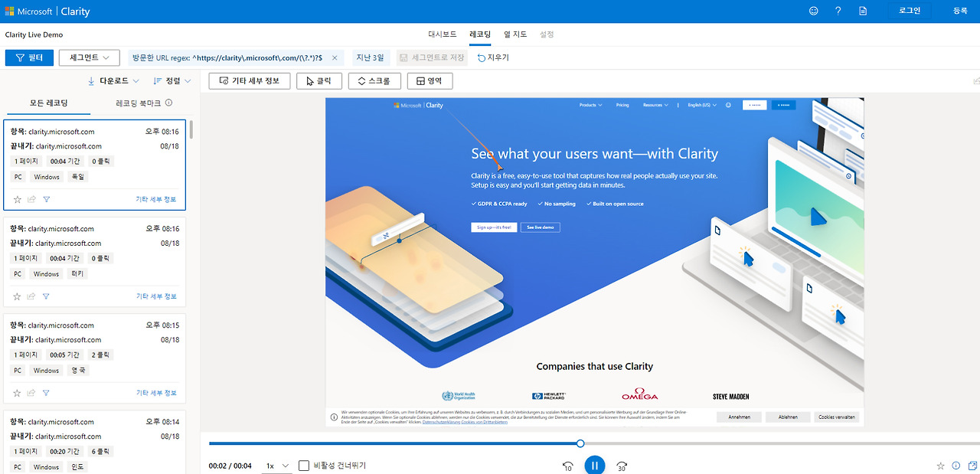Viewport: 980px width, 474px height.
Task: Share the 터키 recording card
Action: point(31,296)
